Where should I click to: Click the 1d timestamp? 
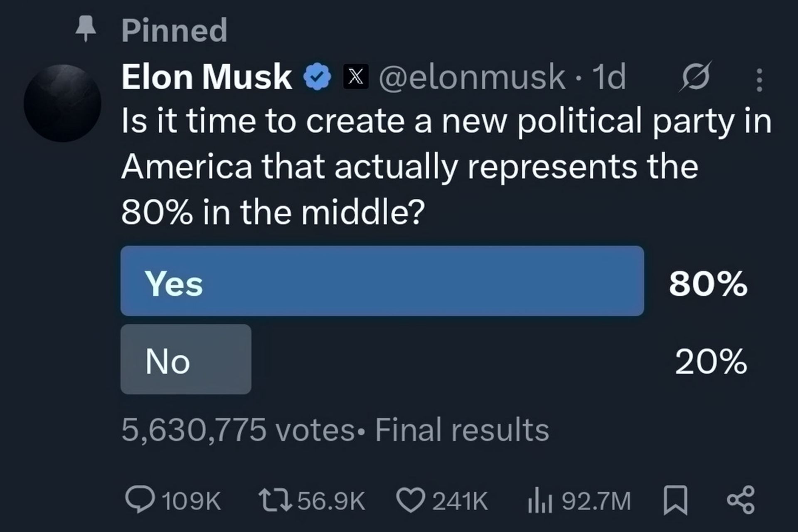tap(609, 77)
